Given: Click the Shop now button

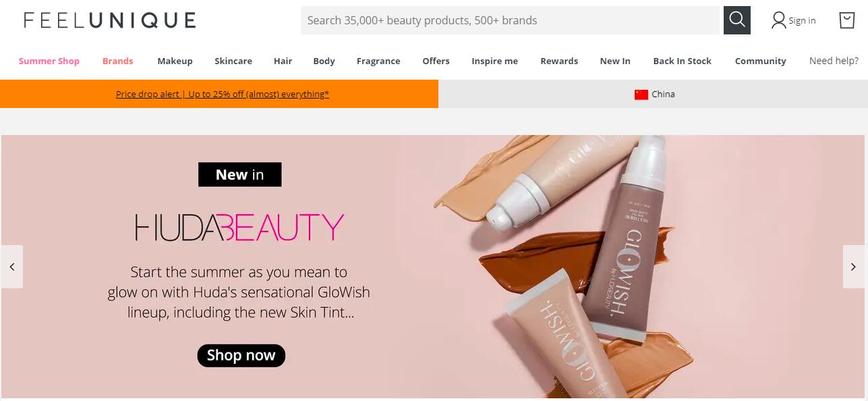Looking at the screenshot, I should (x=241, y=355).
